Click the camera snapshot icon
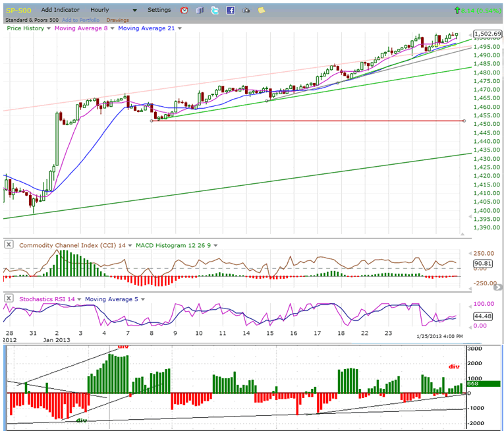The height and width of the screenshot is (433, 504). click(x=246, y=11)
